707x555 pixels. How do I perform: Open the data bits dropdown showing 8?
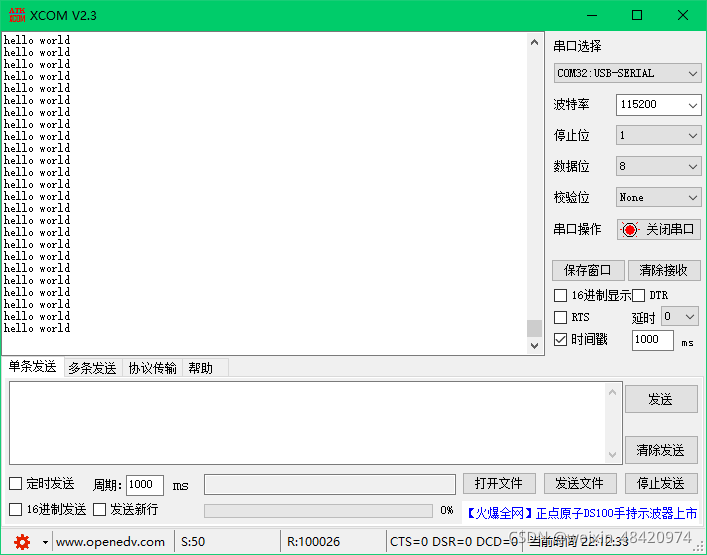658,166
